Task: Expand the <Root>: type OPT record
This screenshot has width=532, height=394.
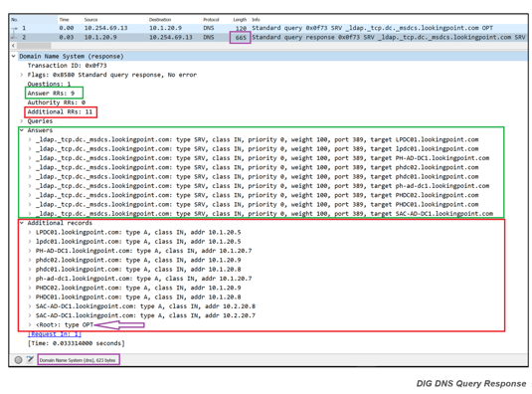Action: (30, 324)
